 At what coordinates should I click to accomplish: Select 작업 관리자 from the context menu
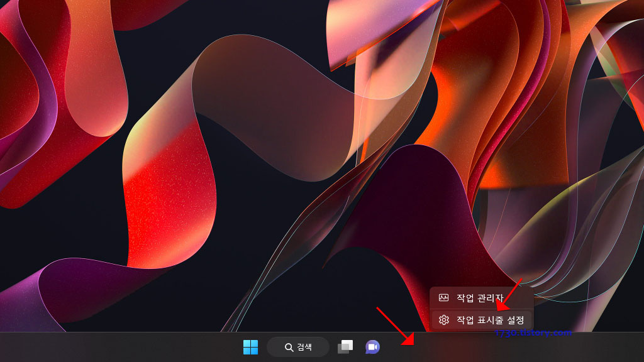click(x=481, y=298)
